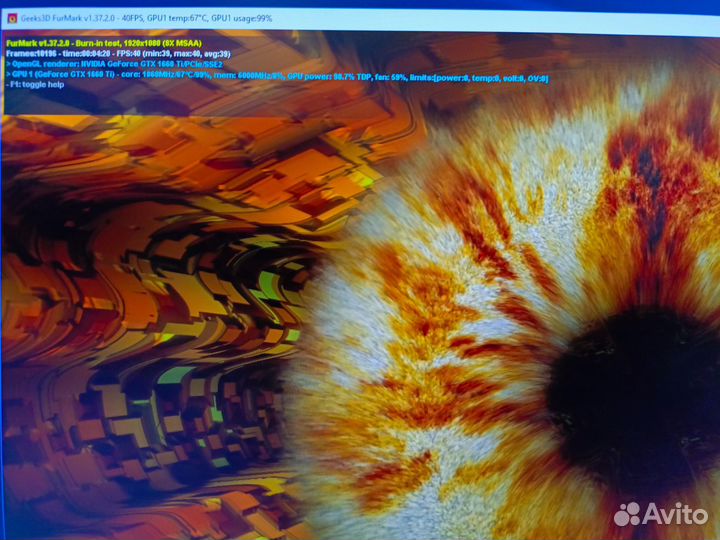The image size is (720, 540).
Task: Click the FurMark app icon in title bar
Action: (10, 18)
